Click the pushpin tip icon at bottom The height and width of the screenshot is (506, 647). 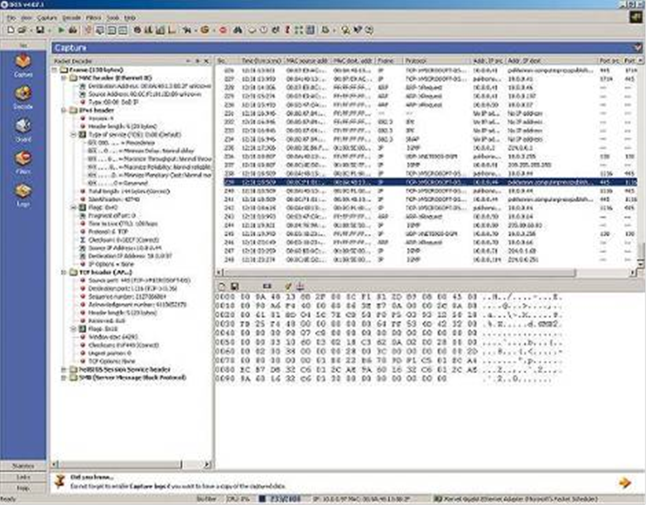[x=60, y=481]
